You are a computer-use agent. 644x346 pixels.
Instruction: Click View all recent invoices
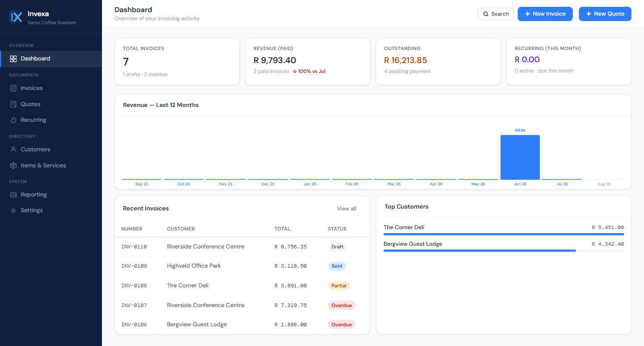pos(347,209)
